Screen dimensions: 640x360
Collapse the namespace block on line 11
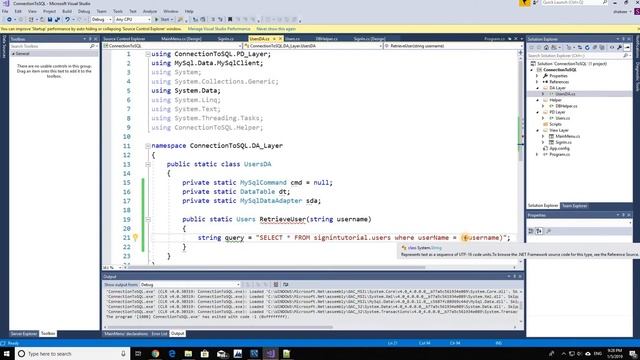[148, 146]
